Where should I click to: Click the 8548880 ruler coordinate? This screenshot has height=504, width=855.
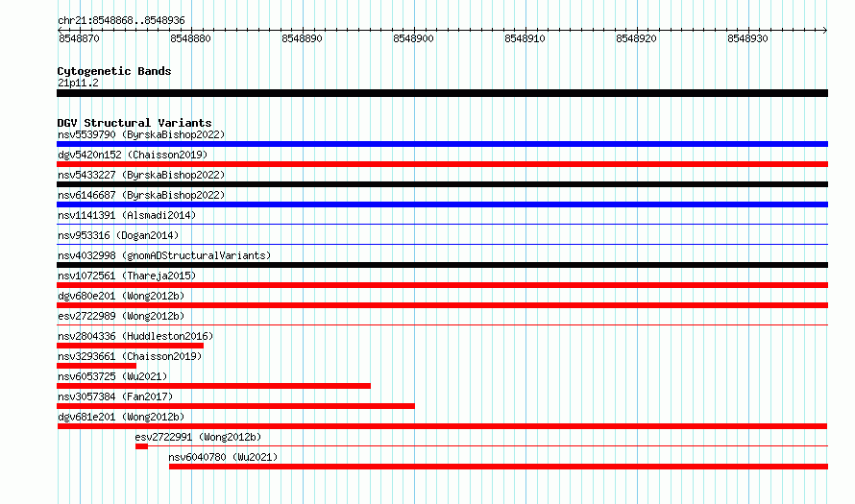pyautogui.click(x=190, y=38)
